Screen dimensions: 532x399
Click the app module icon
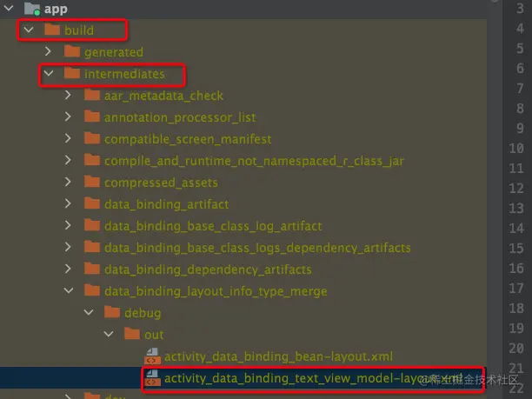(32, 9)
